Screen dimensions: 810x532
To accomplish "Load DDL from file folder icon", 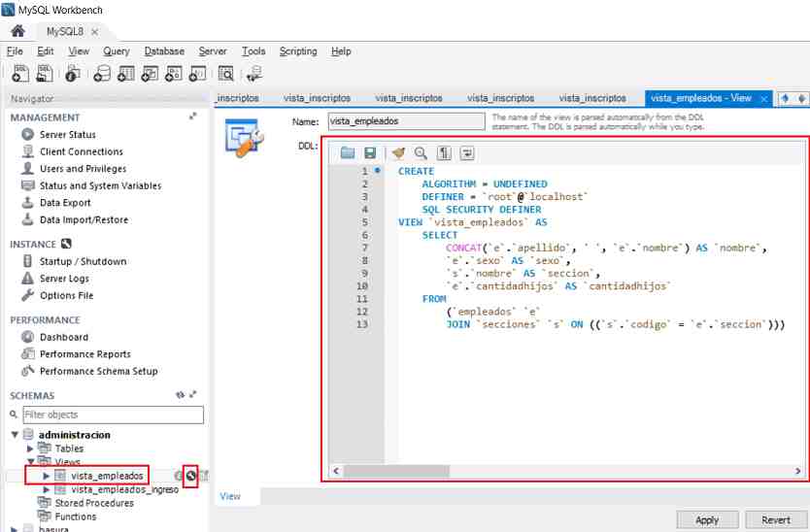I will tap(348, 152).
